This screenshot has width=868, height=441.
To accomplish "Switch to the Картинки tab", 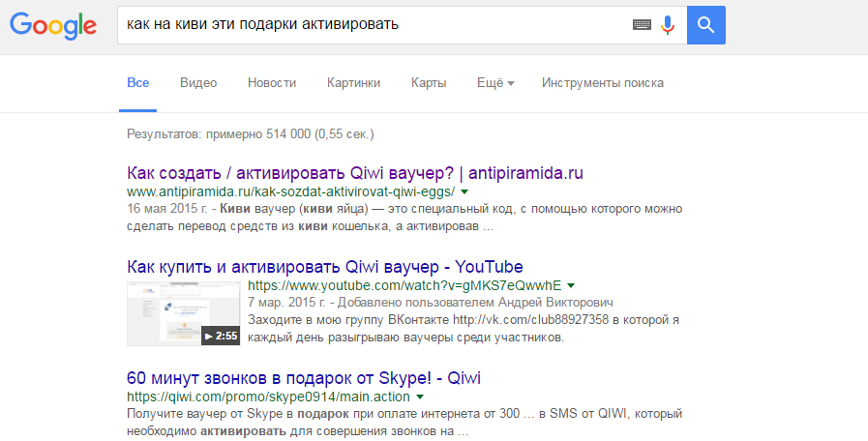I will 353,83.
